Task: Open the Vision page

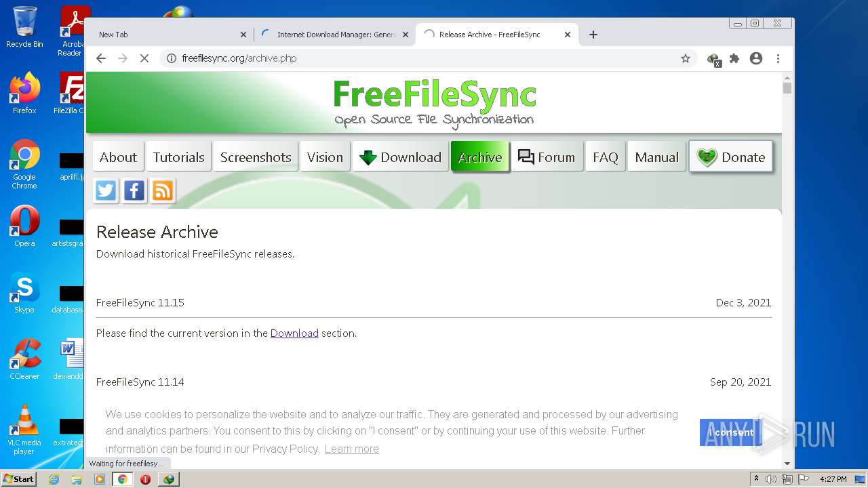Action: coord(325,157)
